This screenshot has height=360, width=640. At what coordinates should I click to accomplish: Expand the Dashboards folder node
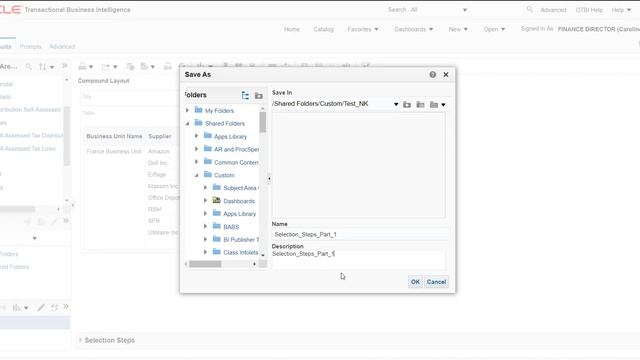205,201
